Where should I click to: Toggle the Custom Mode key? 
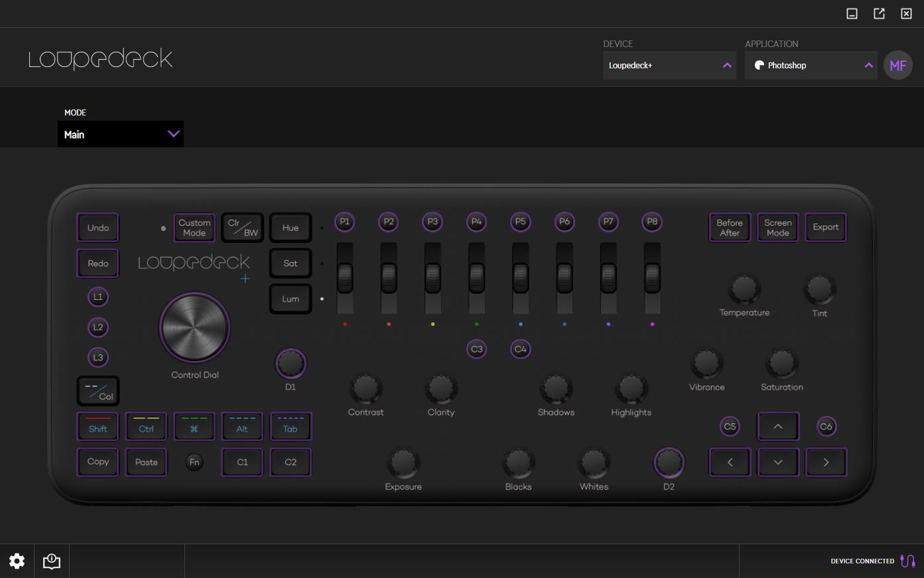point(194,228)
